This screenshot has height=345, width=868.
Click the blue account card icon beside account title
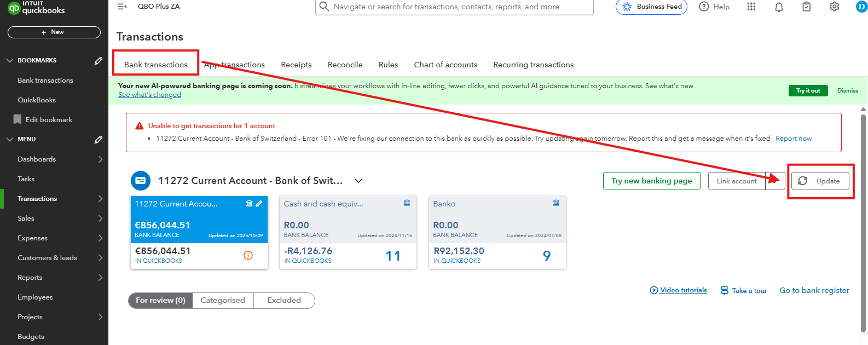(141, 181)
